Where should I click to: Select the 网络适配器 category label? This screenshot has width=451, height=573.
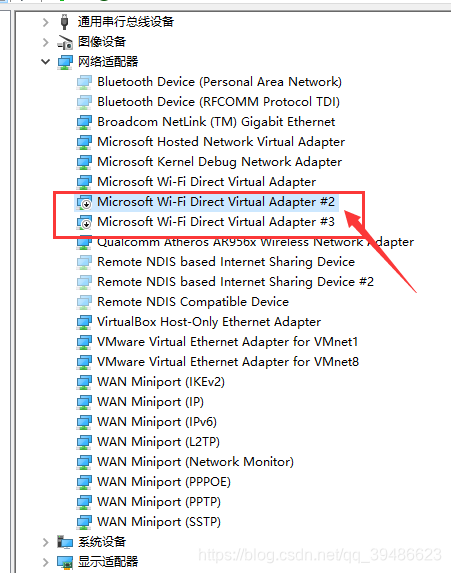pyautogui.click(x=108, y=62)
